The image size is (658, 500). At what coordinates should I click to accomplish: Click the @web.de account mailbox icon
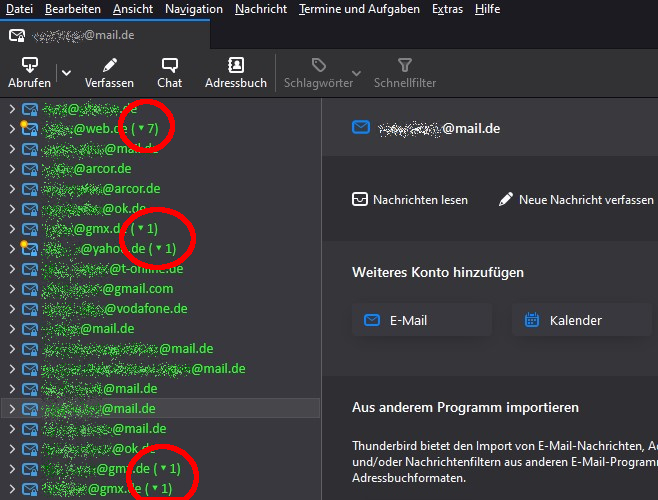click(x=30, y=129)
